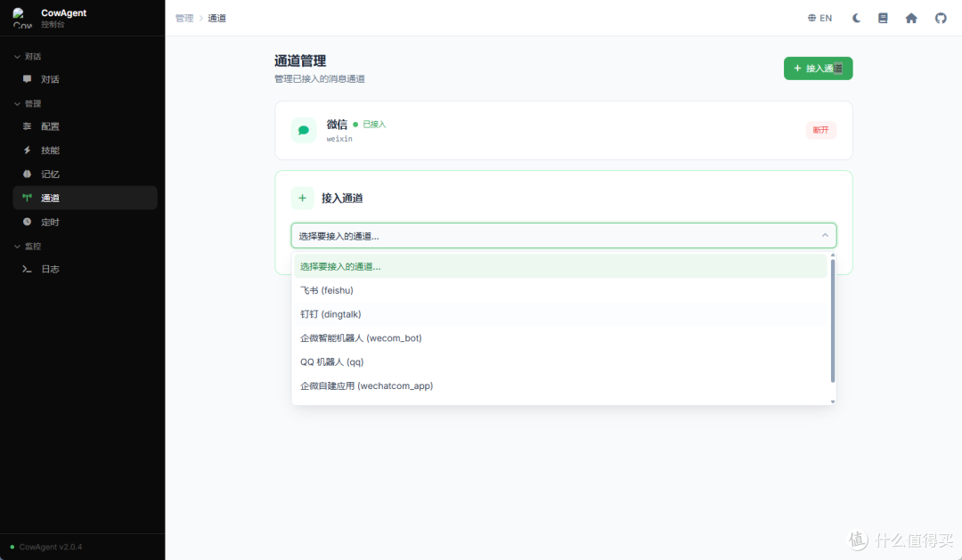
Task: Choose 钉钉 (dingtalk) from the list
Action: pos(560,314)
